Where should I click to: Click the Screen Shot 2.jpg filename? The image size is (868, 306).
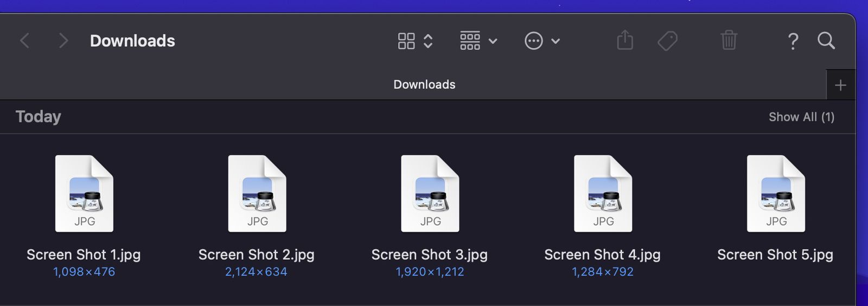point(257,254)
